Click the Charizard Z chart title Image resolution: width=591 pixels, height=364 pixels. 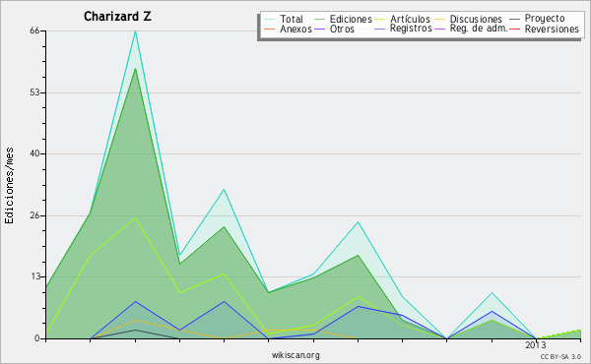click(117, 17)
